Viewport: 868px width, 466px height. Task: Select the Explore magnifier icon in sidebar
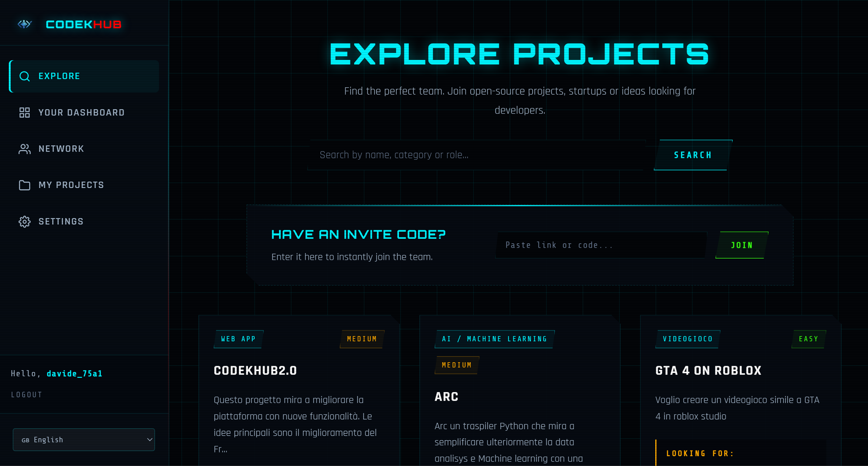(24, 76)
